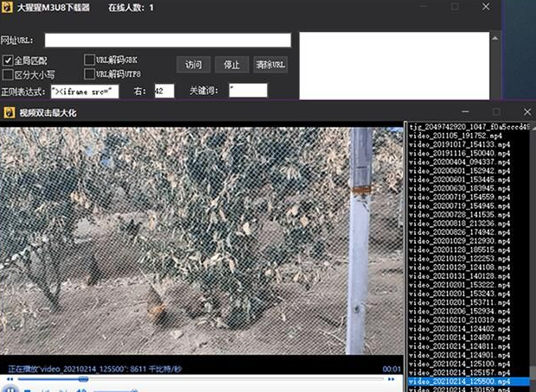Tick the URL解码GBK checkbox
Screen dimensions: 536x392
point(89,60)
